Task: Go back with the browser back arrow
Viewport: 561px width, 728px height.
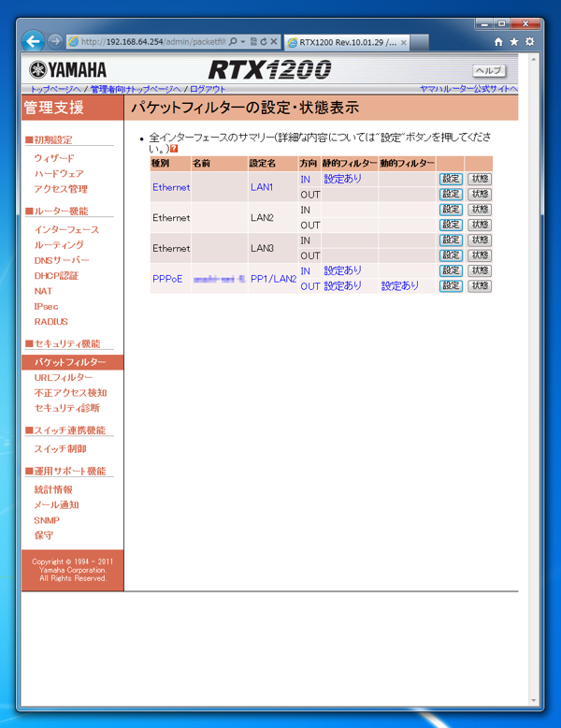Action: coord(33,42)
